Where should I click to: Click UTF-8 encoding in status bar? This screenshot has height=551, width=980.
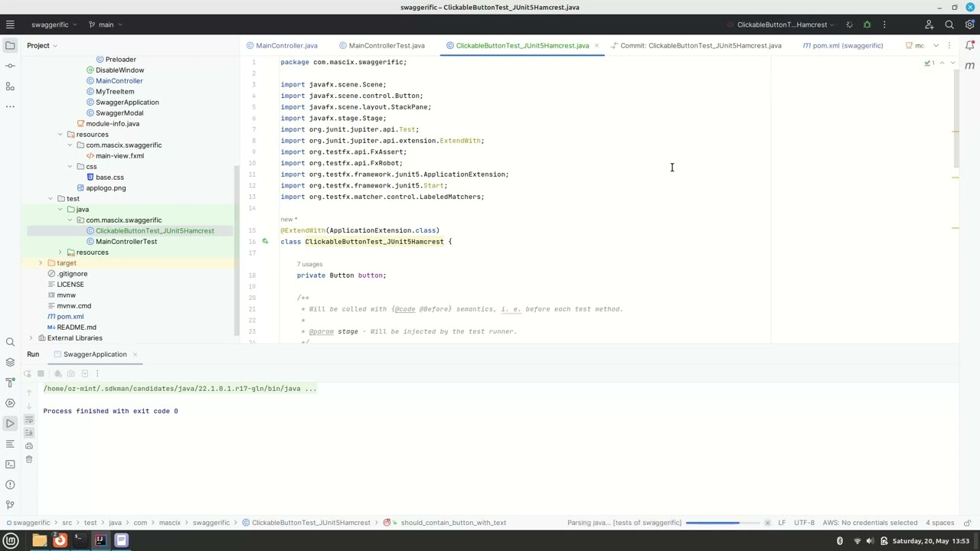pyautogui.click(x=804, y=523)
